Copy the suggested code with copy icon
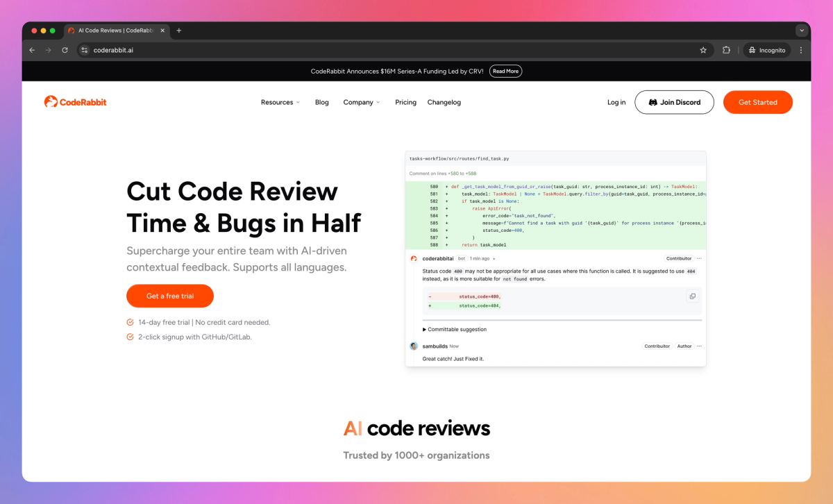The width and height of the screenshot is (833, 504). tap(692, 296)
